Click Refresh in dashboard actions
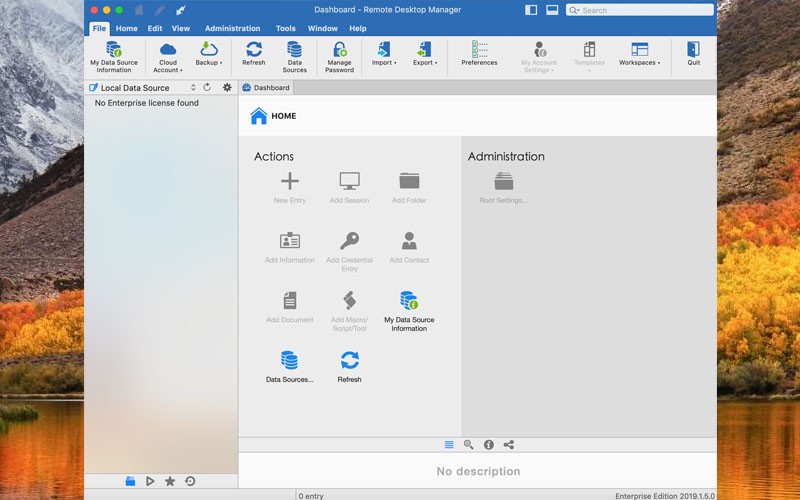The width and height of the screenshot is (800, 500). tap(349, 366)
